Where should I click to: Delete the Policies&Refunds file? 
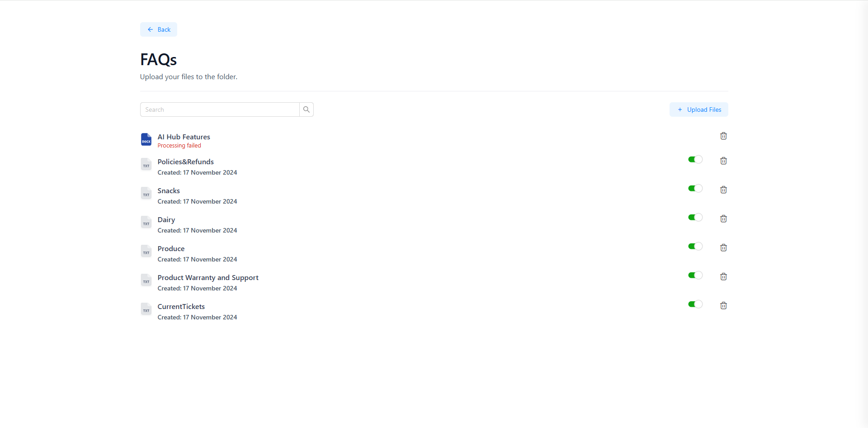point(723,161)
